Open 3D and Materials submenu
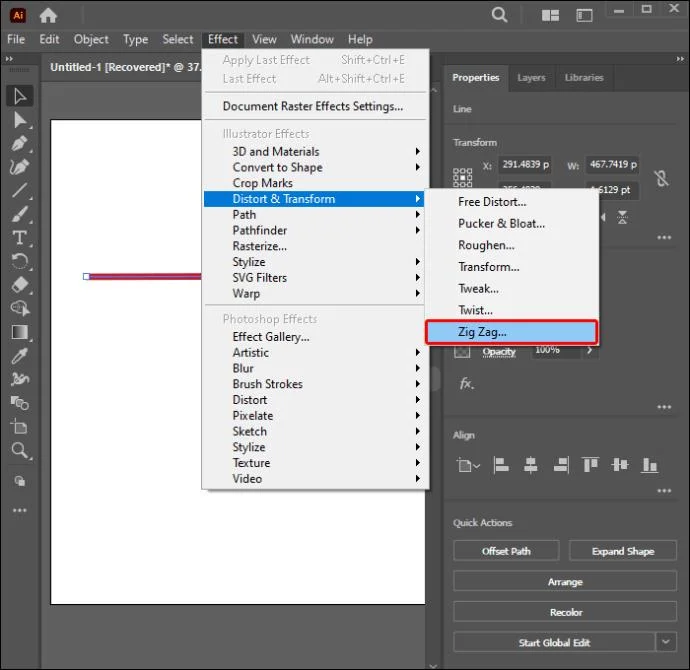Screen dimensions: 690x670 [x=314, y=151]
